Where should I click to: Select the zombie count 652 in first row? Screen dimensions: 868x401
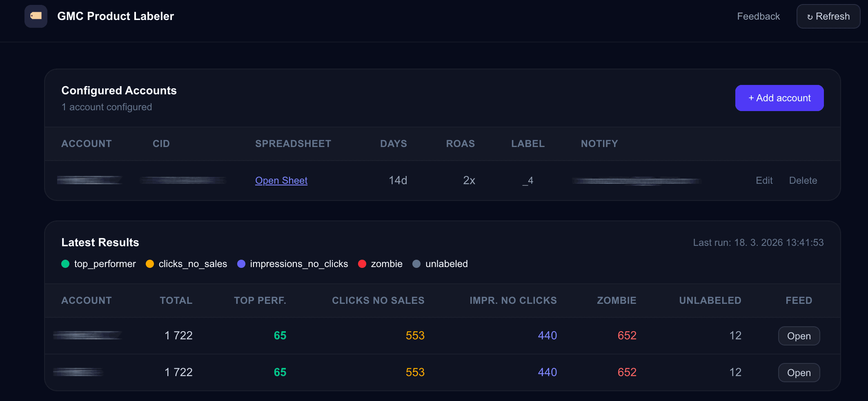pos(627,336)
